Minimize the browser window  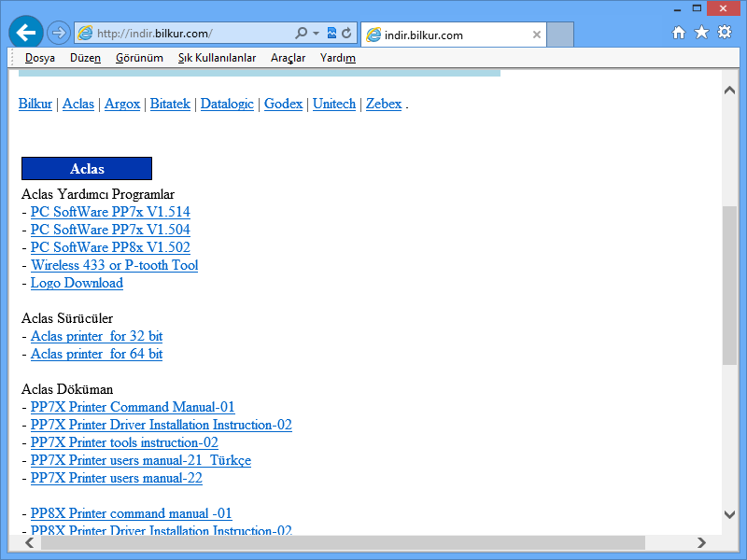click(x=677, y=8)
